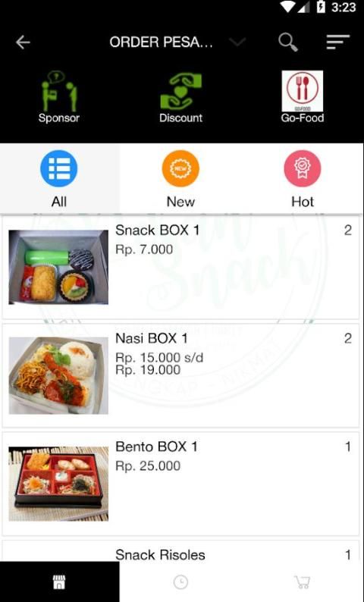Tap the Snack BOX 1 photo thumbnail
Screen dimensions: 364x602
click(58, 267)
